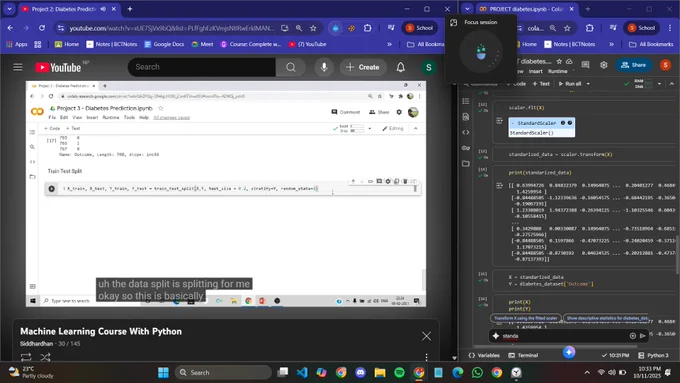The width and height of the screenshot is (680, 383).
Task: Open the School profile in left browser
Action: [419, 28]
